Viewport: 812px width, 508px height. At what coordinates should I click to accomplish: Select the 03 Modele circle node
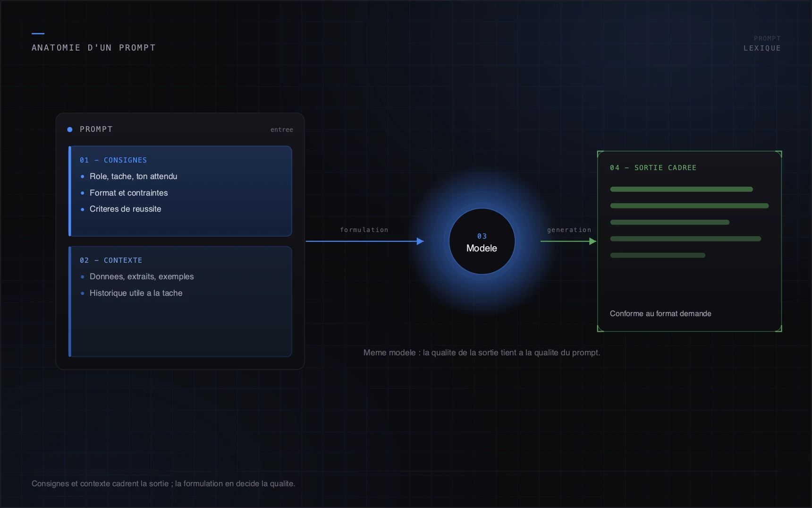click(x=482, y=241)
